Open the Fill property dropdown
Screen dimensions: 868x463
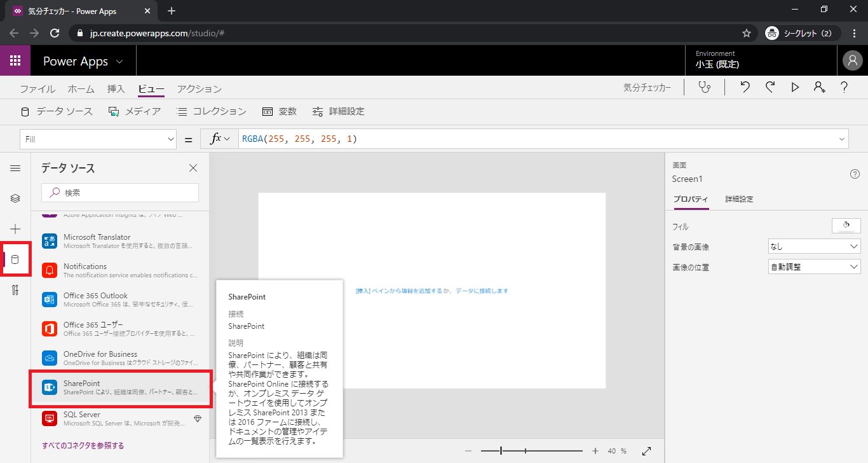point(98,139)
